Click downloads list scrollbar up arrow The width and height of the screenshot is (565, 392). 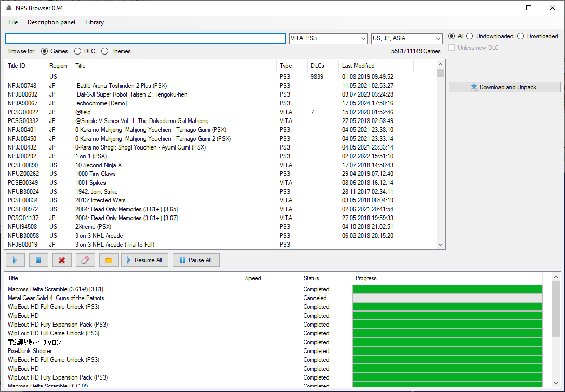(556, 277)
